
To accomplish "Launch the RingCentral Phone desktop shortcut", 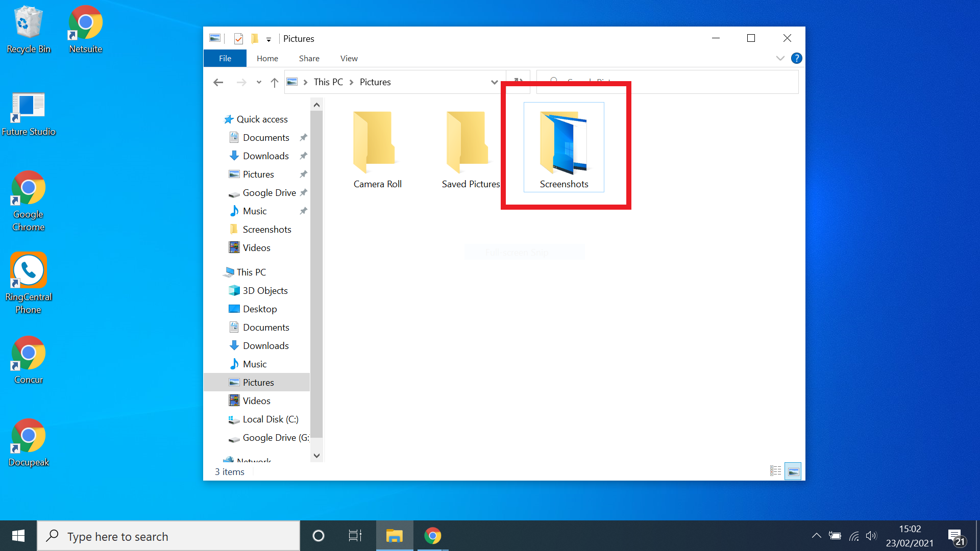I will [28, 270].
